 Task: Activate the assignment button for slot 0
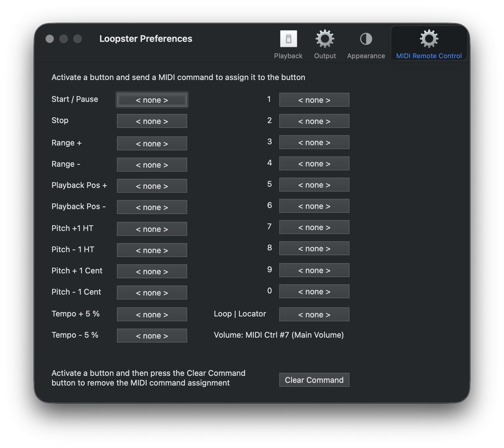314,291
